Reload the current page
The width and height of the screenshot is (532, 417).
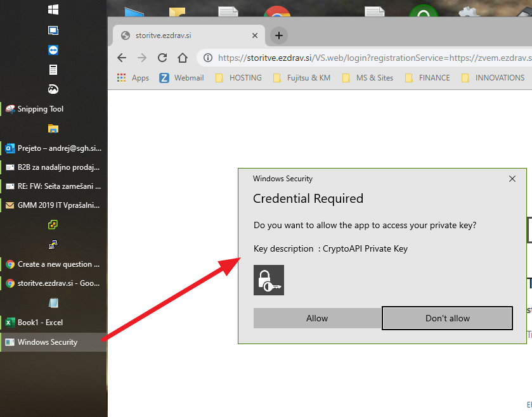pyautogui.click(x=162, y=58)
